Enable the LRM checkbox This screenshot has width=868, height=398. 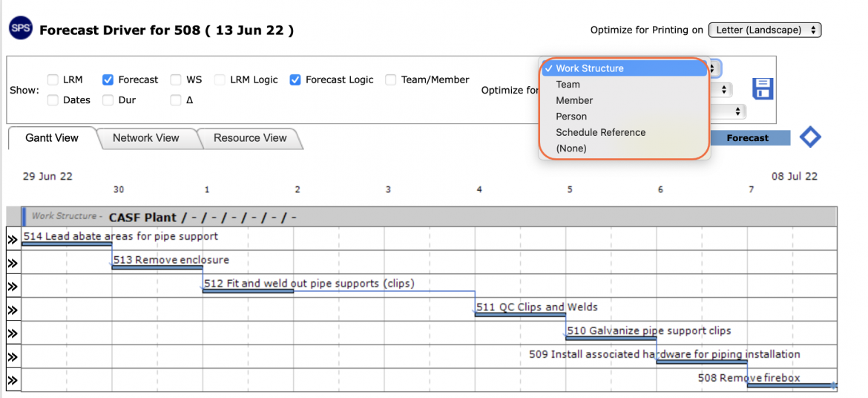click(x=53, y=79)
